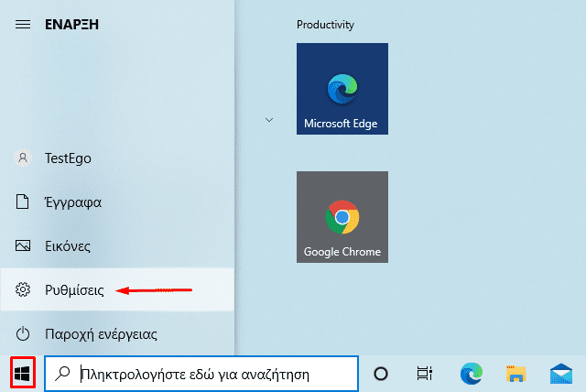Click the taskbar search box
The image size is (586, 392).
pyautogui.click(x=201, y=374)
